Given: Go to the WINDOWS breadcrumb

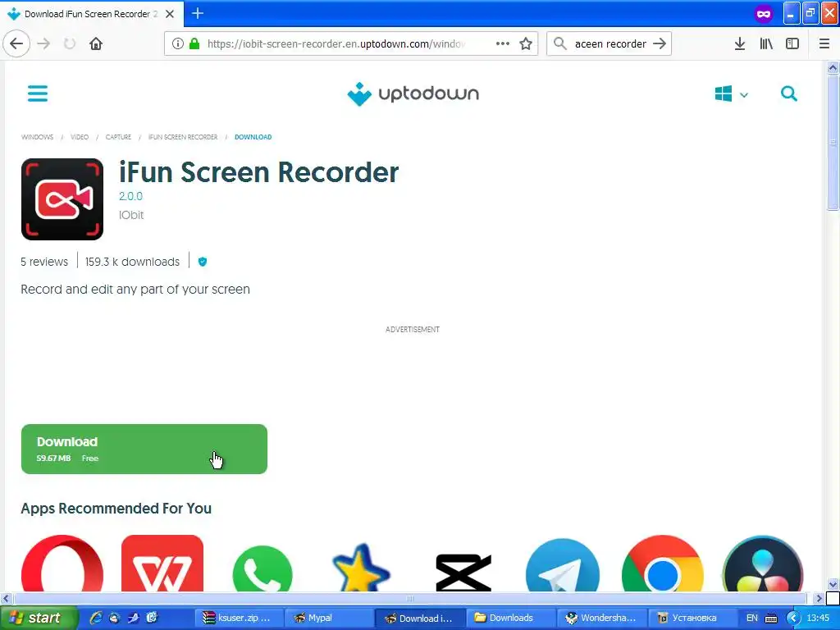Looking at the screenshot, I should [x=37, y=137].
